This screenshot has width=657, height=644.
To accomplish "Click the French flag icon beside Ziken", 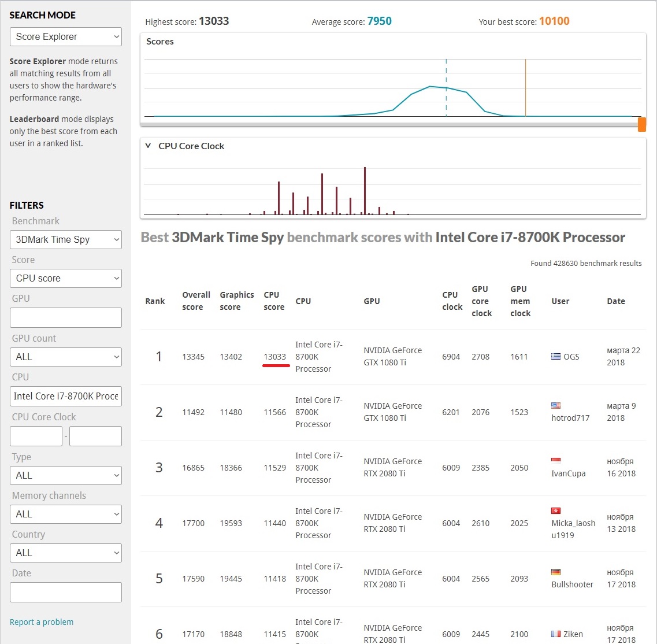I will click(x=556, y=634).
